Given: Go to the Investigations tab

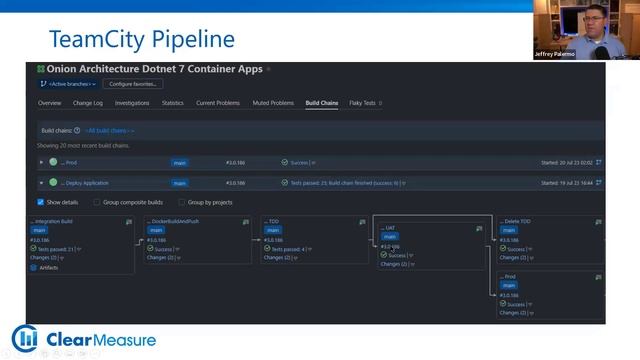Looking at the screenshot, I should coord(132,103).
